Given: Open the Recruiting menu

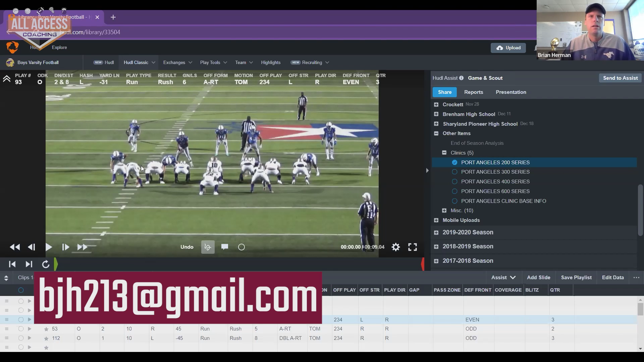Looking at the screenshot, I should (310, 63).
